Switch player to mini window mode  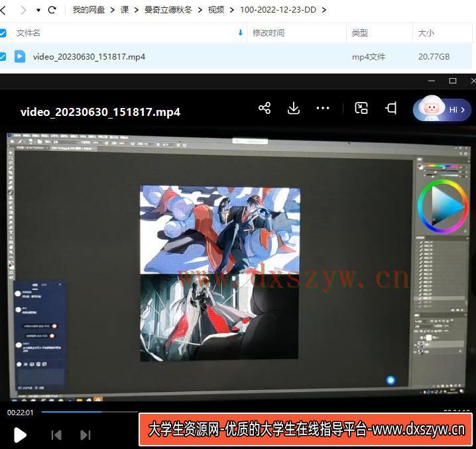pos(361,108)
